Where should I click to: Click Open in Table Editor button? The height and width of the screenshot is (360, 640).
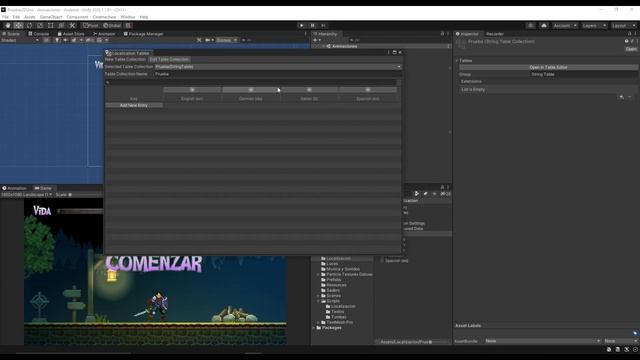coord(548,67)
